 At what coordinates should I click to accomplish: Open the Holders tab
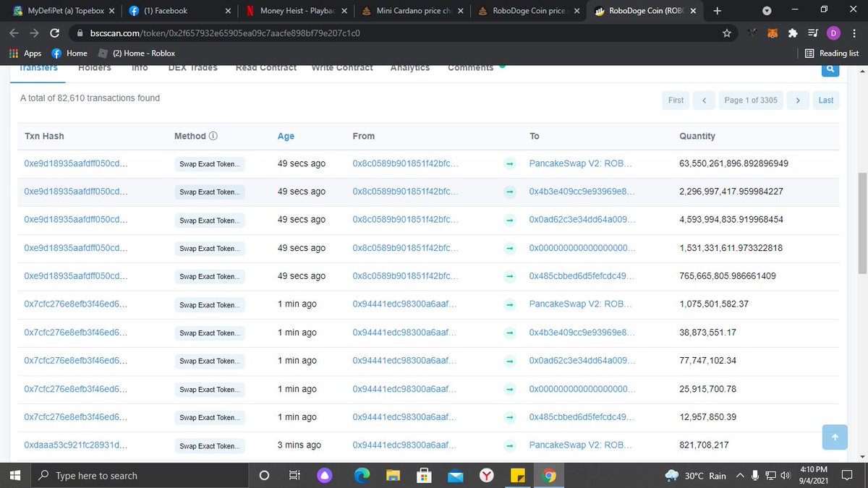click(95, 68)
